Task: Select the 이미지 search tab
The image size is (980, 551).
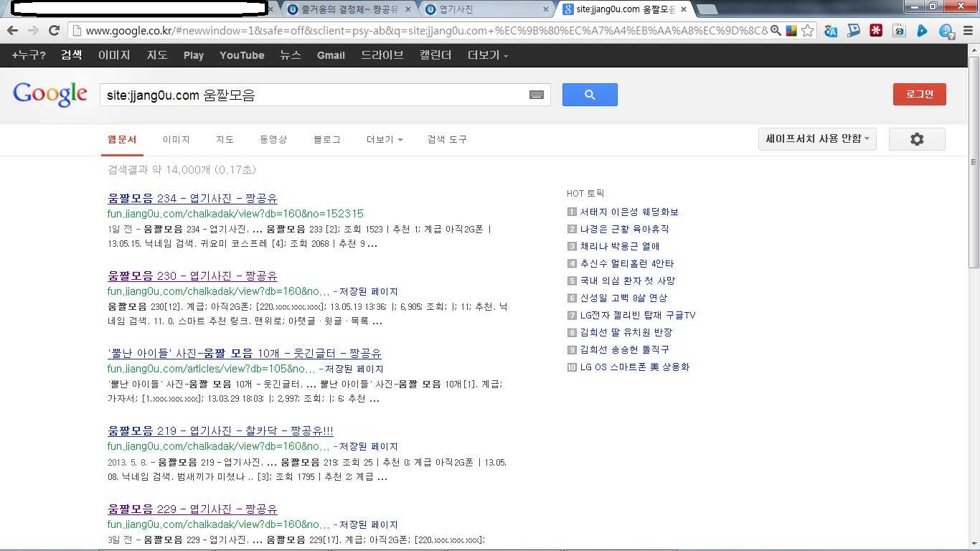Action: click(176, 139)
